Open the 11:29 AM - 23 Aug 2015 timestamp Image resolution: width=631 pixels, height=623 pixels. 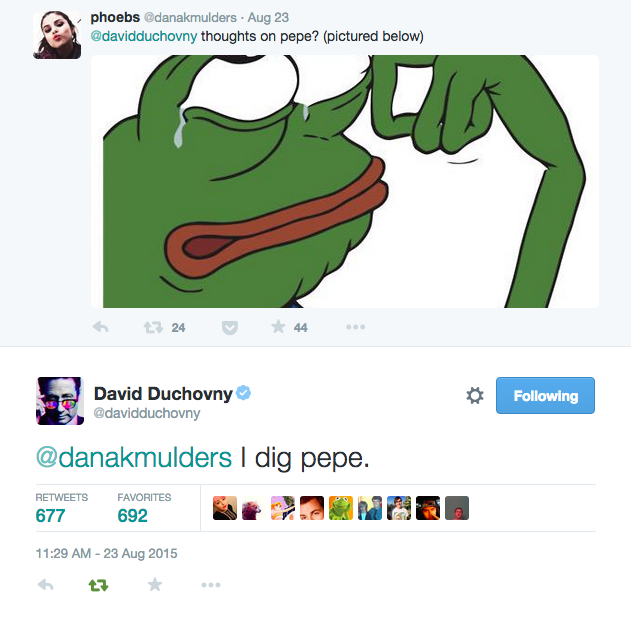click(x=107, y=553)
